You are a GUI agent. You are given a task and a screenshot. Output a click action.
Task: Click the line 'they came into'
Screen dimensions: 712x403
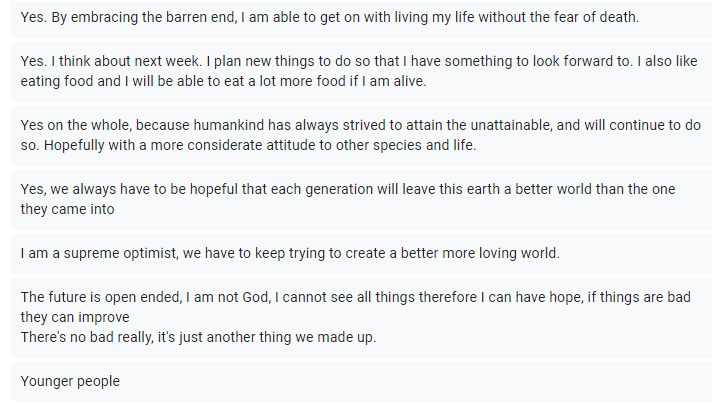[67, 209]
